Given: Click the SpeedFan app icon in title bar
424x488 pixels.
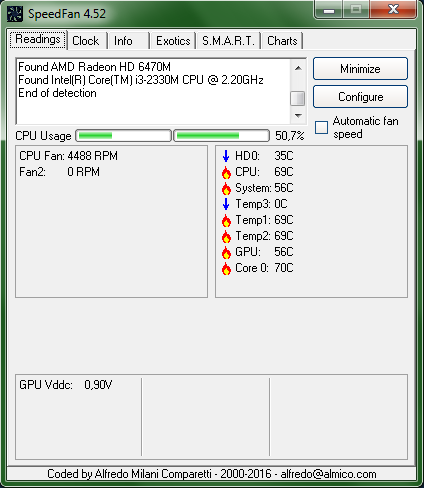Looking at the screenshot, I should 15,14.
